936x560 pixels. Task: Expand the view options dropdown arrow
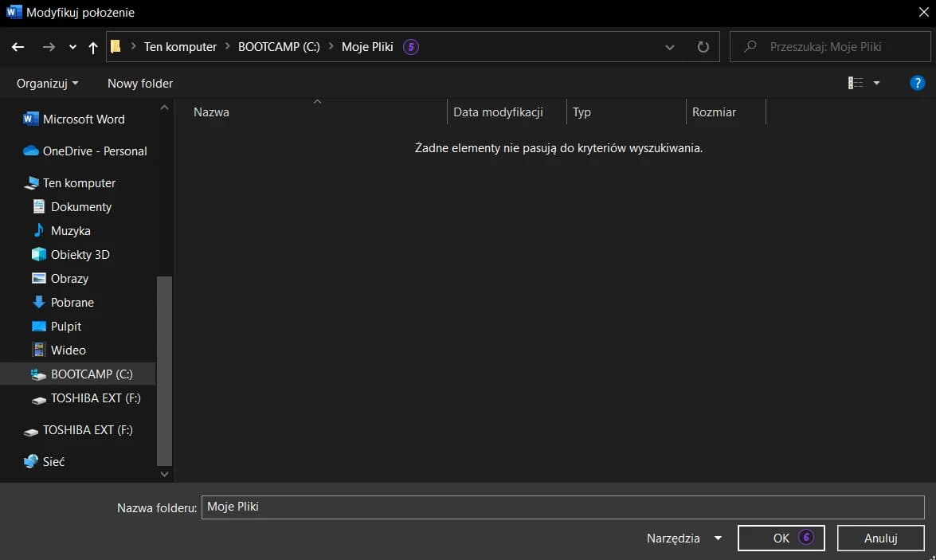[x=876, y=83]
